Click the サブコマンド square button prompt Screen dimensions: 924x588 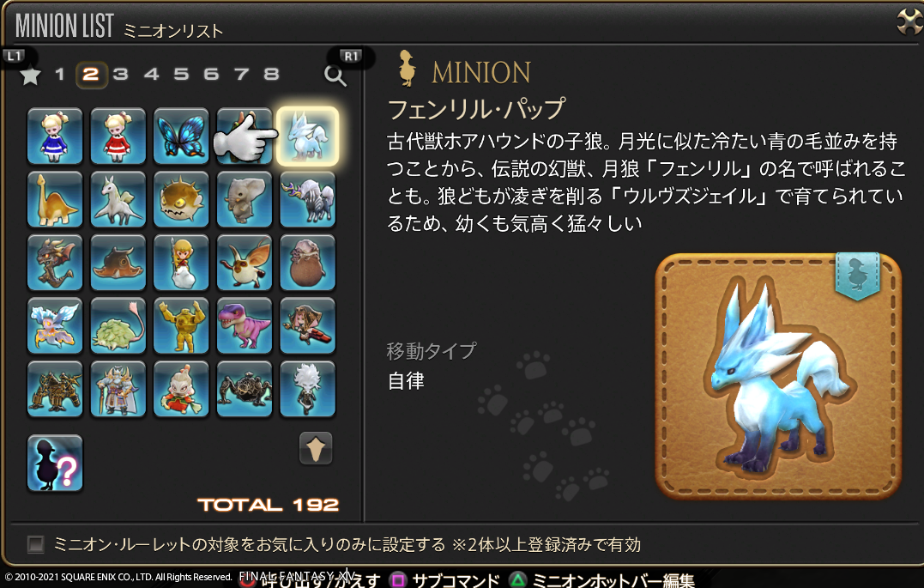pyautogui.click(x=445, y=580)
